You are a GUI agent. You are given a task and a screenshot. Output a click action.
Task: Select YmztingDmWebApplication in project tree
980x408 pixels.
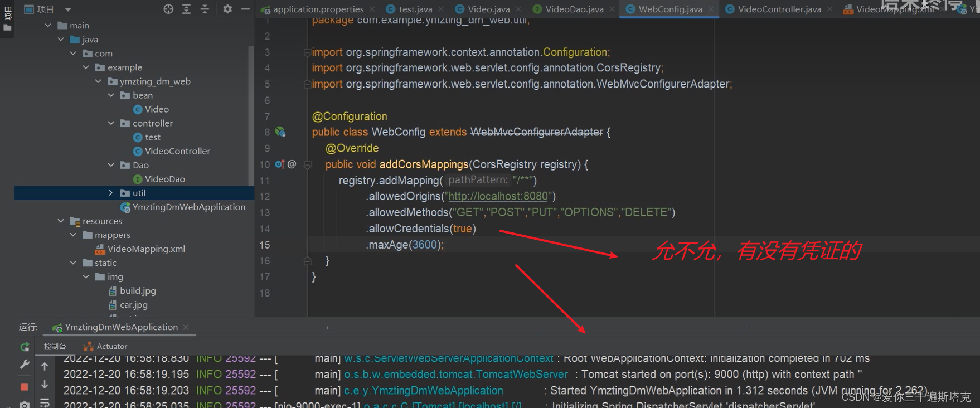pyautogui.click(x=183, y=207)
